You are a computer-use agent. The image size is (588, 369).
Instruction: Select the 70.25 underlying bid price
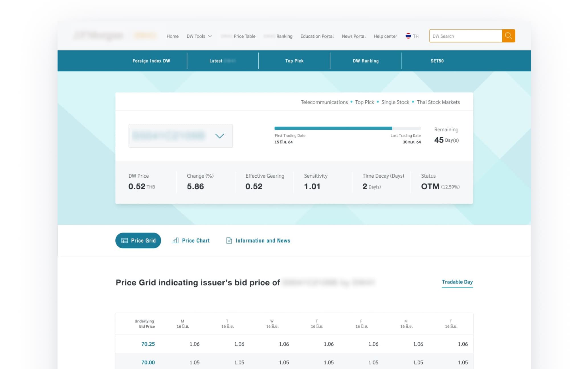click(148, 344)
